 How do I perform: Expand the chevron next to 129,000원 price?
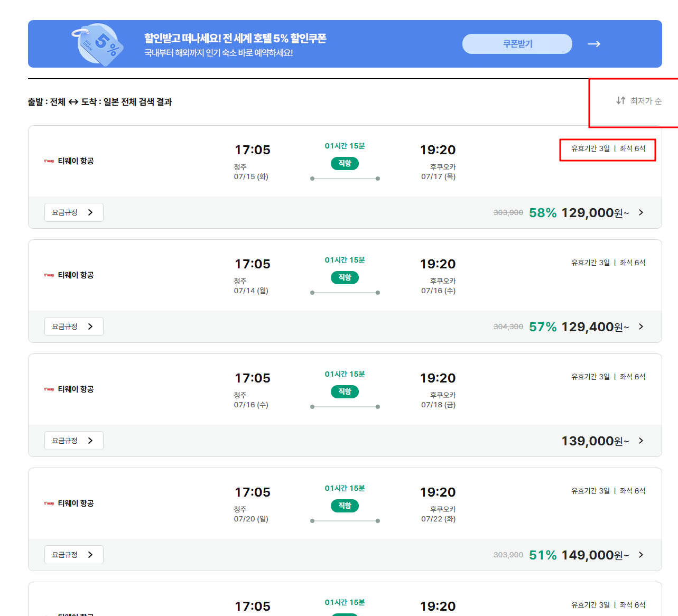tap(641, 212)
